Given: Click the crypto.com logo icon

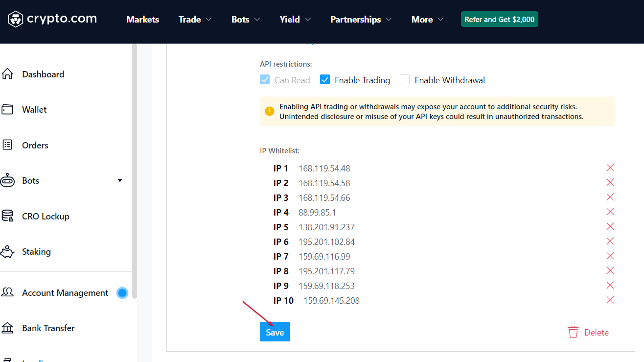Looking at the screenshot, I should tap(16, 19).
